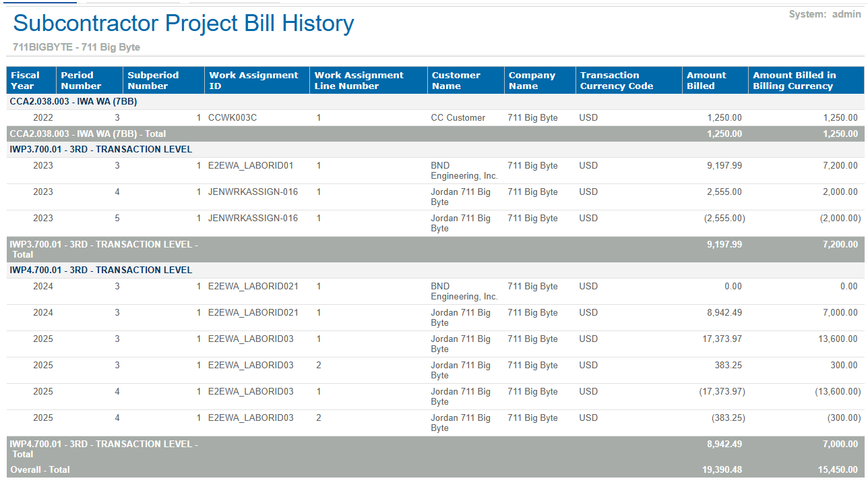The width and height of the screenshot is (868, 489).
Task: Collapse the IWP4.700.01 group header row
Action: 100,270
